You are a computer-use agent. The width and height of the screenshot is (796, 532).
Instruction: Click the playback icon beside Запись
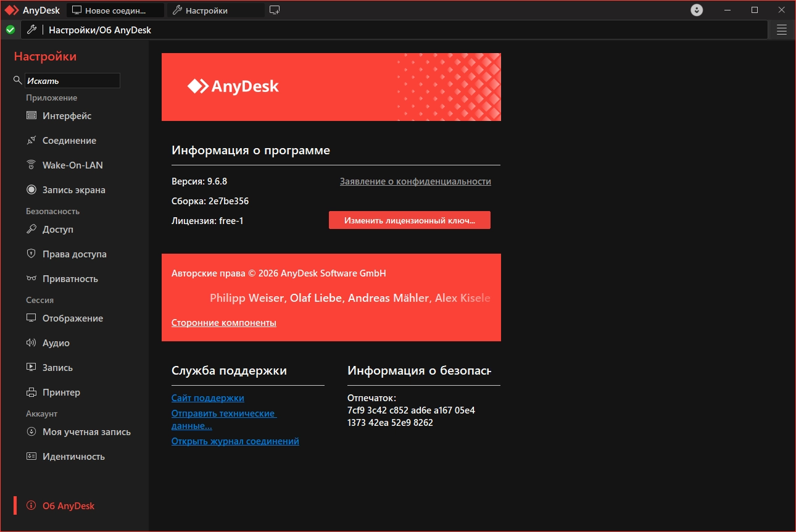(31, 368)
